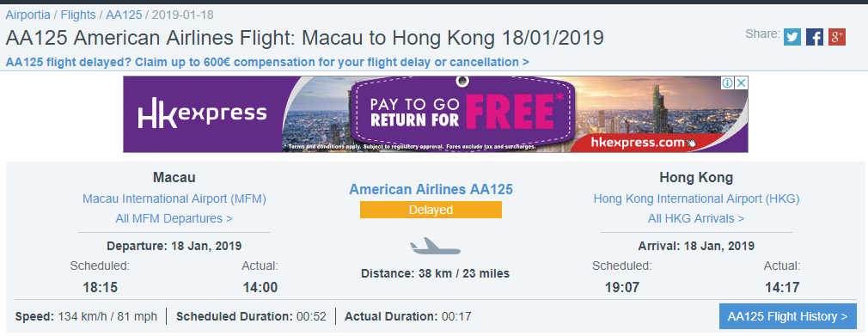Click the airplane icon under Delayed
868x336 pixels.
(435, 247)
